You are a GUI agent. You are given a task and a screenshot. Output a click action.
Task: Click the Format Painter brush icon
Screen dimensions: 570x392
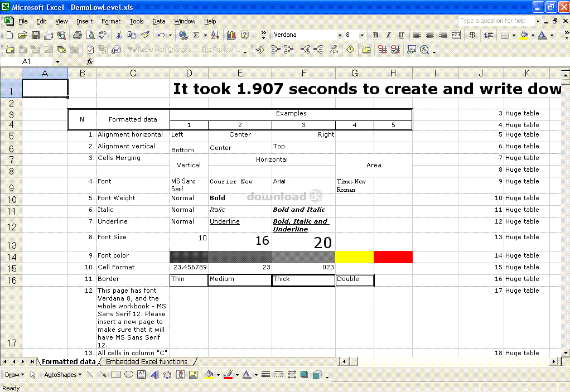(x=145, y=35)
